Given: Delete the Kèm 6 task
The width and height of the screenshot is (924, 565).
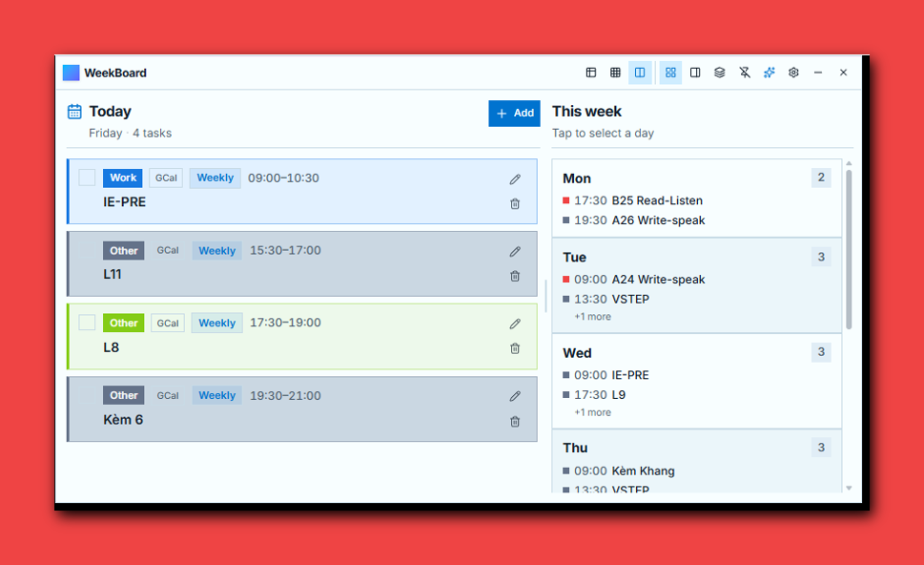Looking at the screenshot, I should tap(515, 421).
